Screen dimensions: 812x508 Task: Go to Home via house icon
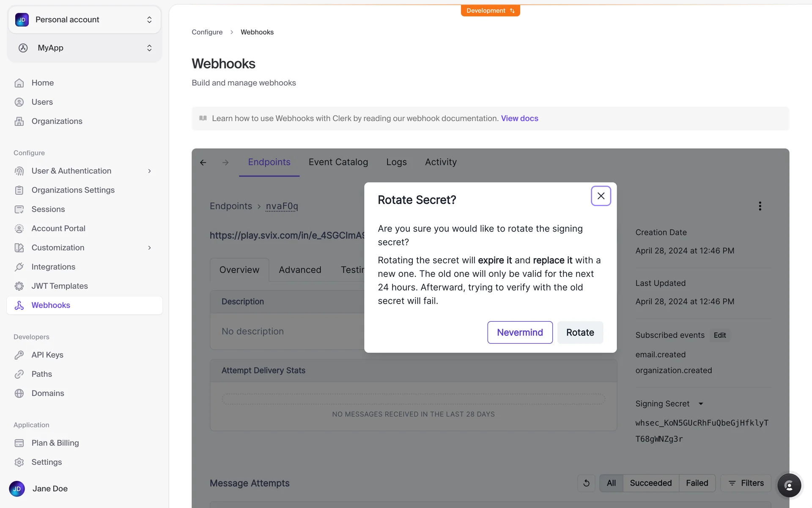coord(19,83)
